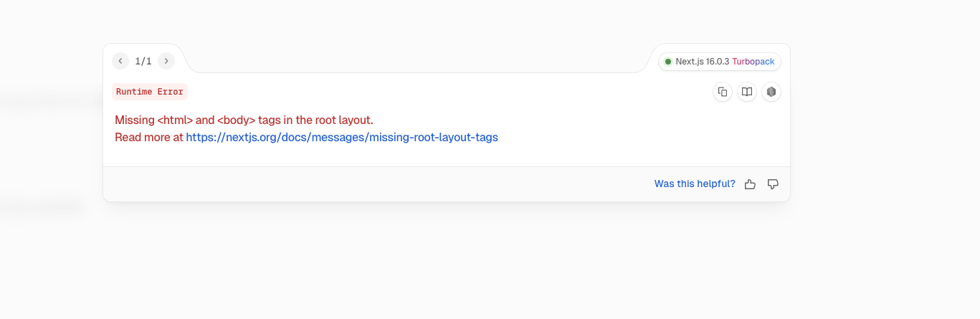Mark error overlay not helpful, thumbs down
This screenshot has height=319, width=980.
tap(773, 184)
